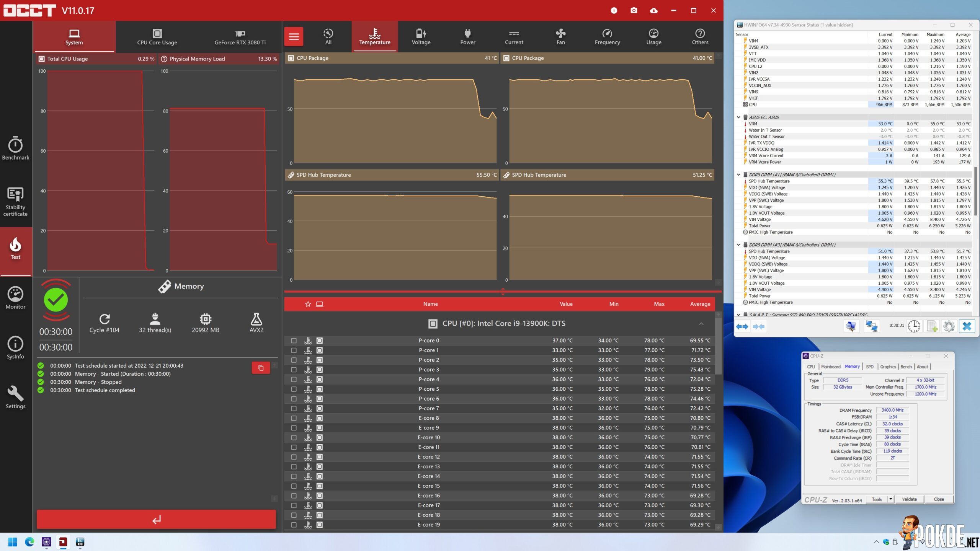Click the HWiNFO blue X close sensors icon
Image resolution: width=980 pixels, height=551 pixels.
967,326
